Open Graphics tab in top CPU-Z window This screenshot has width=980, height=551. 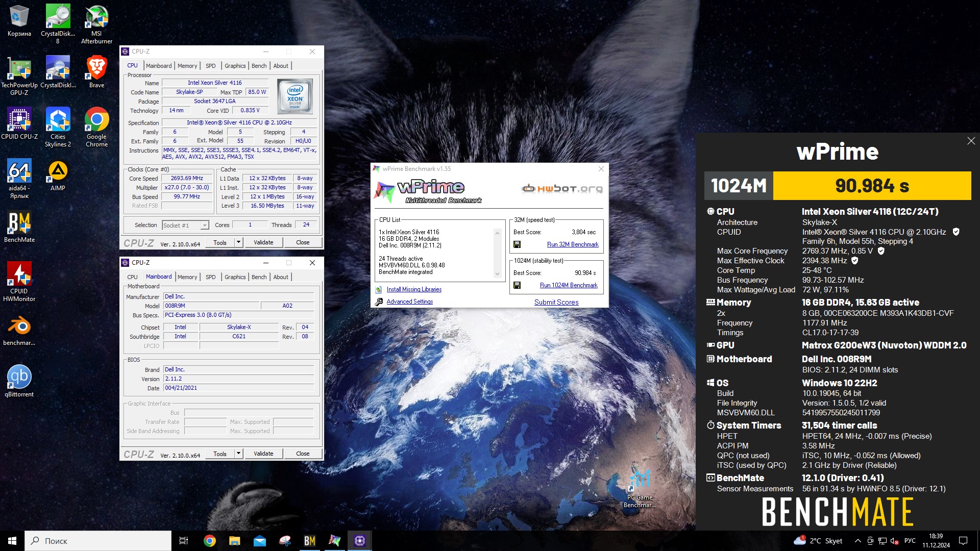click(x=235, y=66)
